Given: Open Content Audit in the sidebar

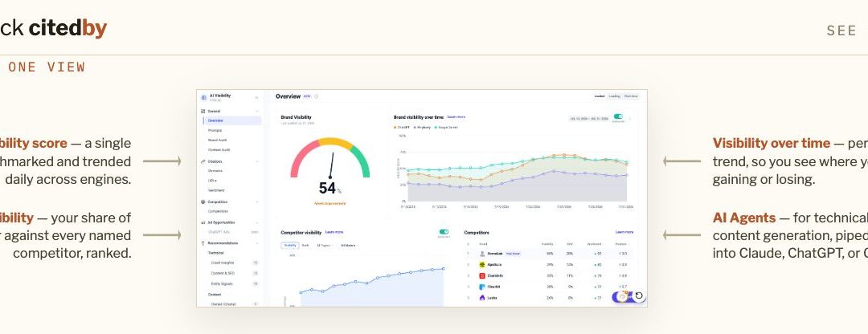Looking at the screenshot, I should [x=219, y=150].
